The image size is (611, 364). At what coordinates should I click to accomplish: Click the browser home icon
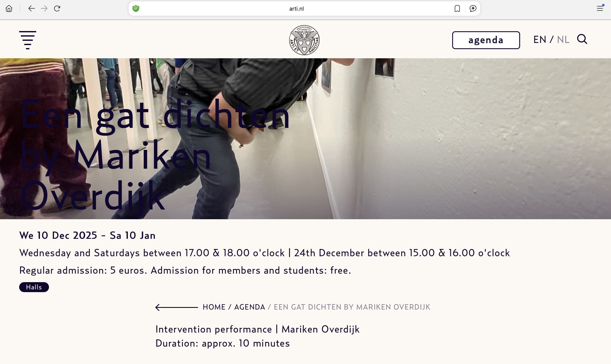(9, 9)
